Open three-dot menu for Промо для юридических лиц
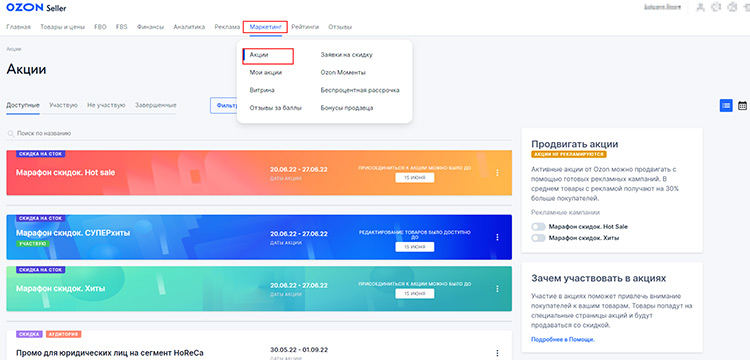Image resolution: width=750 pixels, height=360 pixels. (497, 353)
